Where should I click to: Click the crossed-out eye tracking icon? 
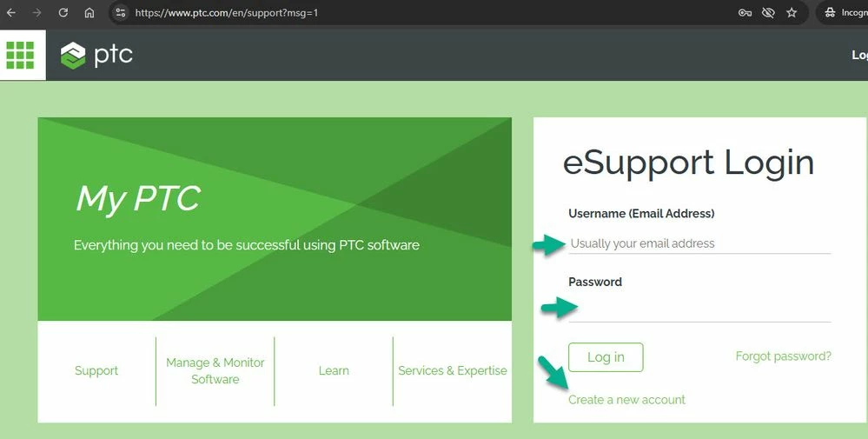coord(768,12)
